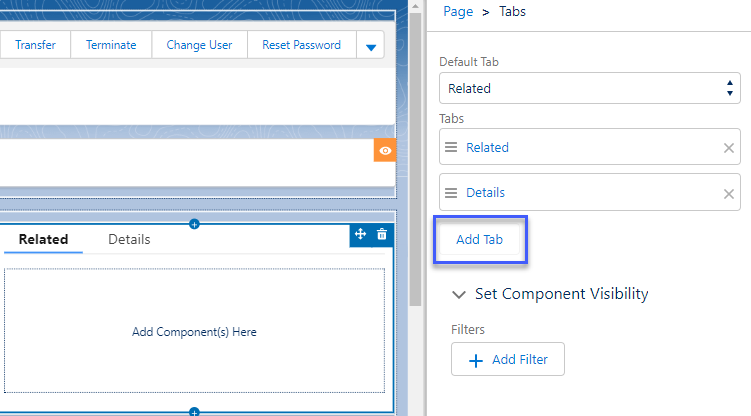Click the move handle icon on Tabs component

pos(361,234)
